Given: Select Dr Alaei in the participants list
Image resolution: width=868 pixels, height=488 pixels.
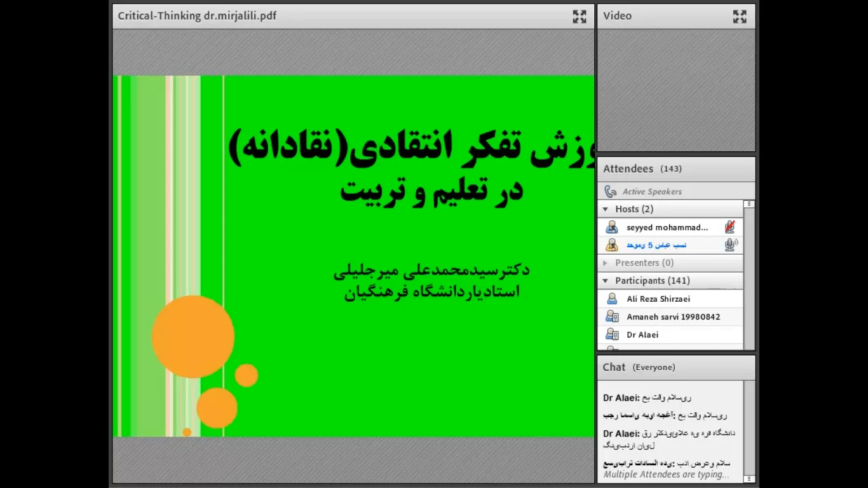Looking at the screenshot, I should (642, 334).
